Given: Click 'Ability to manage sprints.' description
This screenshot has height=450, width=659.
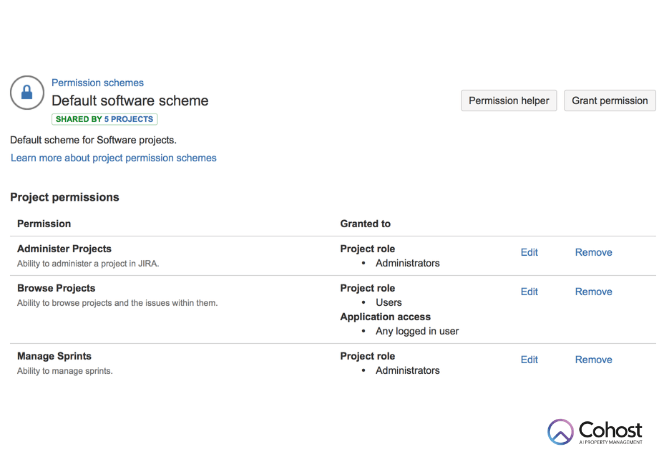Looking at the screenshot, I should point(65,371).
